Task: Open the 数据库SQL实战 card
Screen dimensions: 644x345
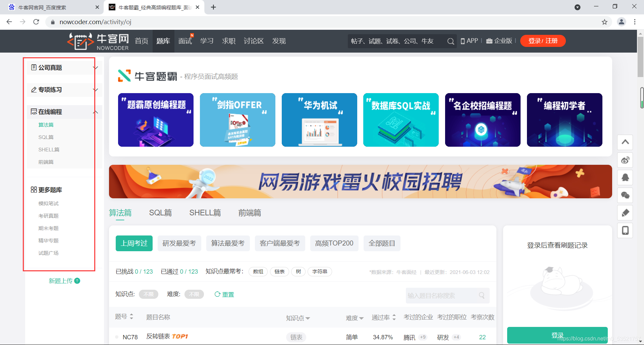Action: [401, 120]
